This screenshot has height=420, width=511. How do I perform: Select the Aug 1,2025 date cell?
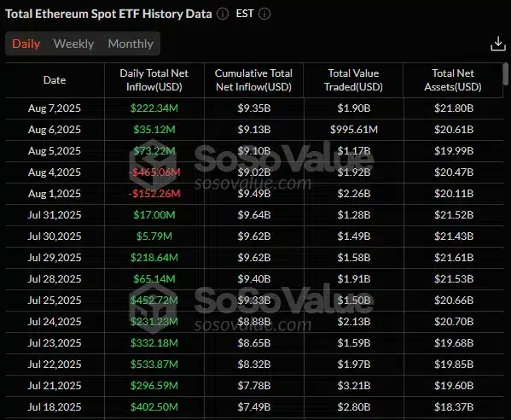coord(55,194)
